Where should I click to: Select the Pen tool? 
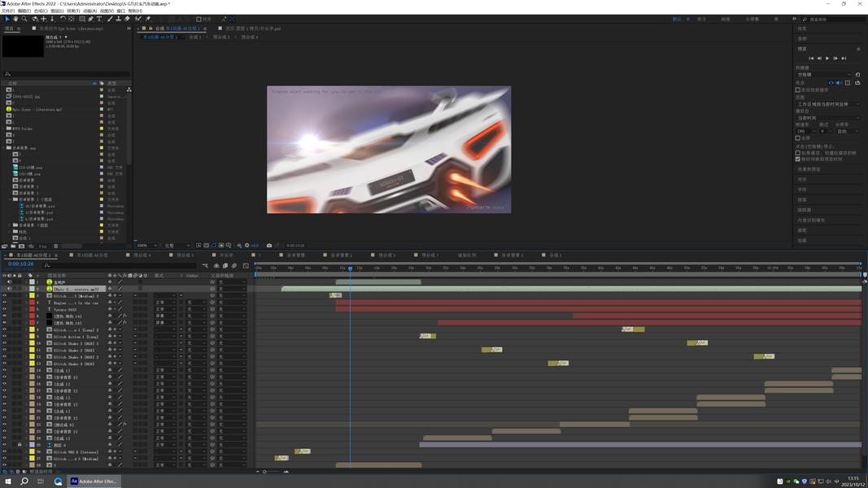[91, 19]
